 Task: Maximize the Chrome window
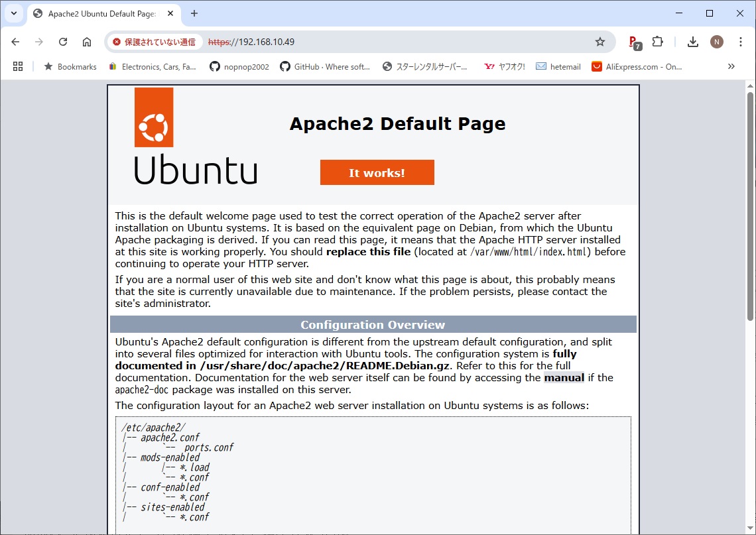(710, 13)
